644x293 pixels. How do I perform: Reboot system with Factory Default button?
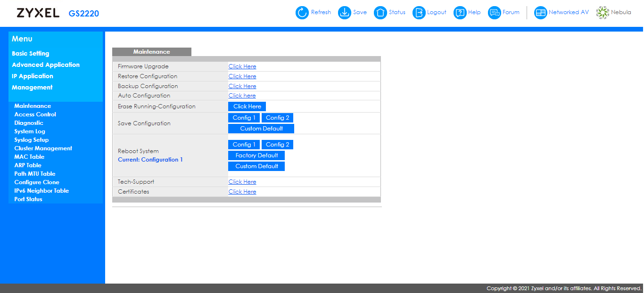(256, 155)
